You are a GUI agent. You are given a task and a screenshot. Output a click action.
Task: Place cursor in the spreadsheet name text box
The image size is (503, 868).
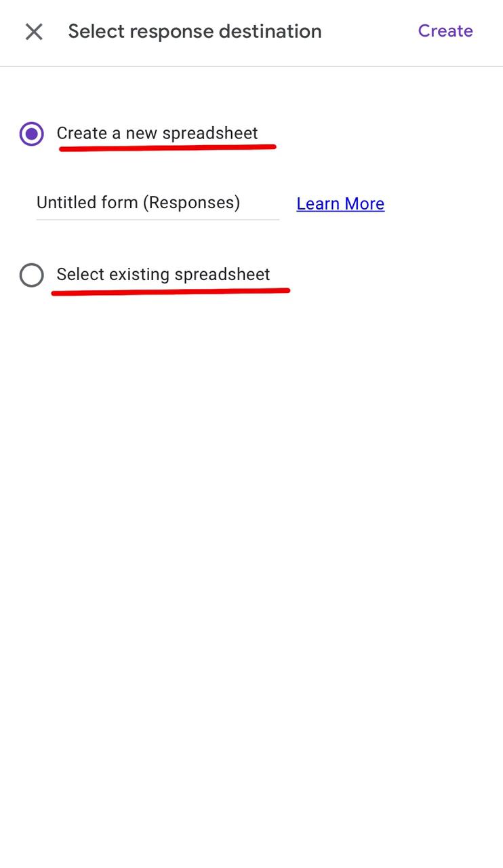pyautogui.click(x=157, y=203)
